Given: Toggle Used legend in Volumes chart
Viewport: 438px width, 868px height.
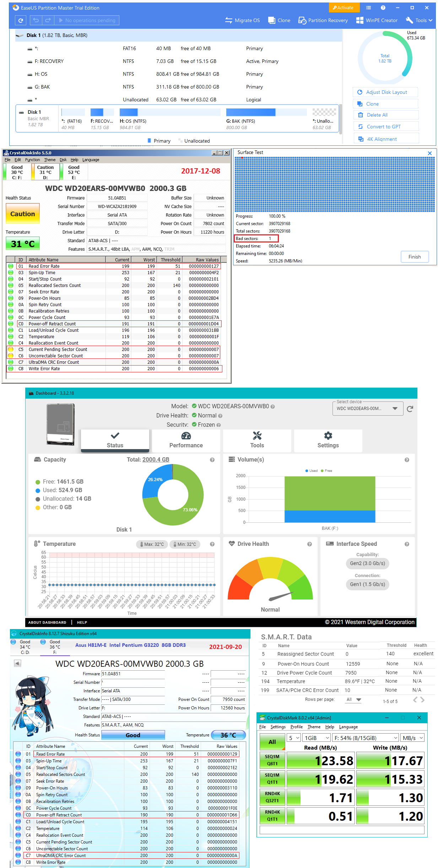Looking at the screenshot, I should point(312,470).
